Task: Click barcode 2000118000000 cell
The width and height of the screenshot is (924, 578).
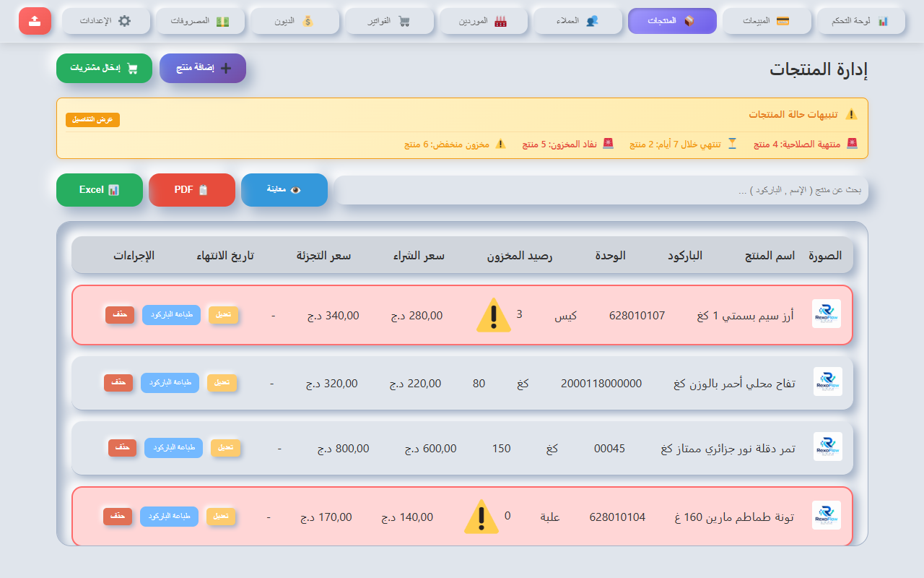Action: pyautogui.click(x=601, y=383)
